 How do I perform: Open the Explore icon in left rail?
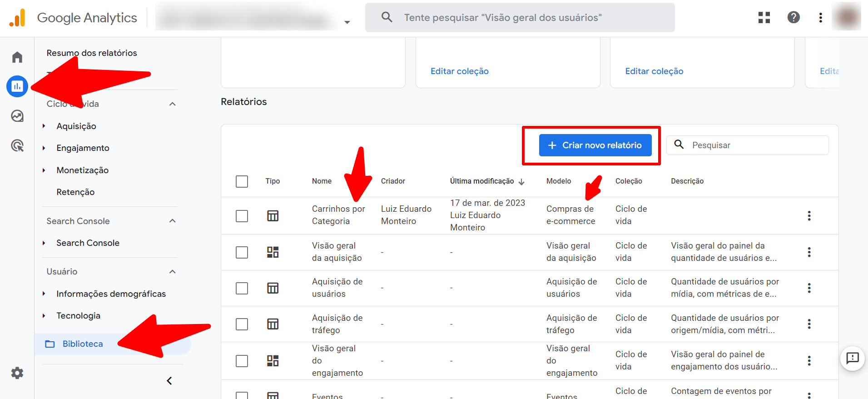pyautogui.click(x=17, y=116)
